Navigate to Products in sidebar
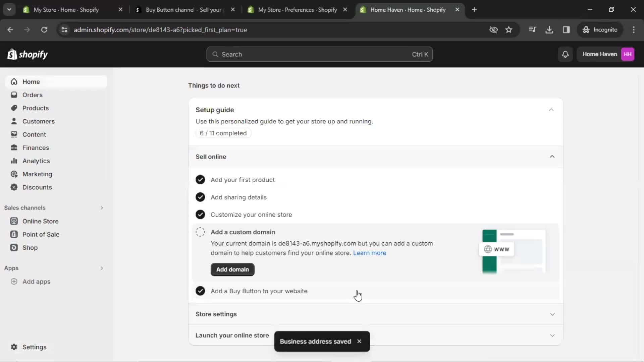The width and height of the screenshot is (644, 362). [35, 108]
